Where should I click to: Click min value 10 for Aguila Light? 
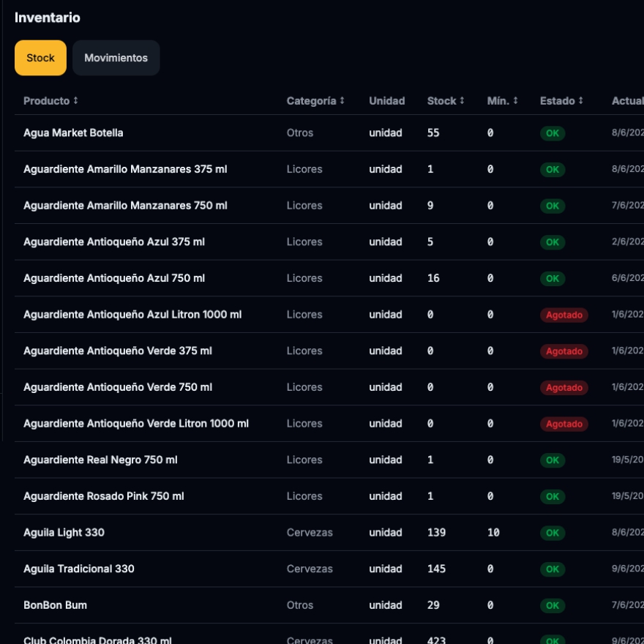493,533
